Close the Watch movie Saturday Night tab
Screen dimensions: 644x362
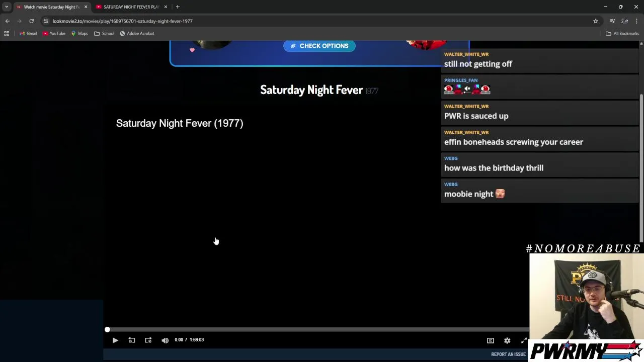[x=86, y=7]
